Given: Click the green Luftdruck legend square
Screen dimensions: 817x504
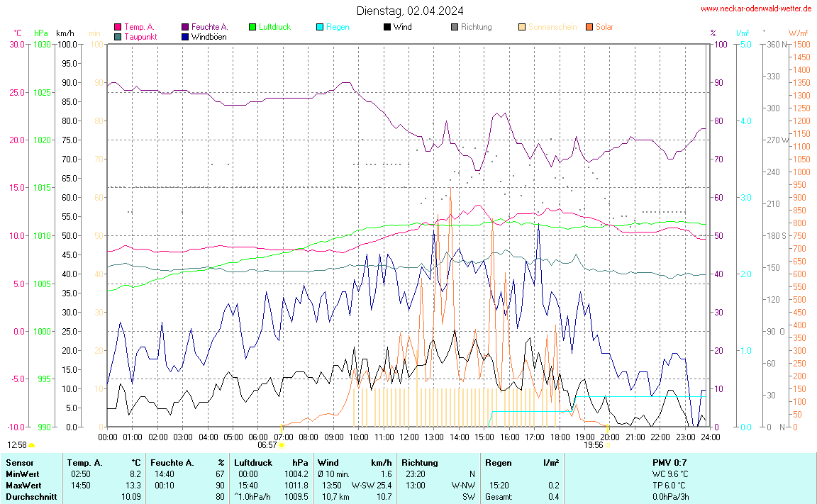Looking at the screenshot, I should point(252,27).
